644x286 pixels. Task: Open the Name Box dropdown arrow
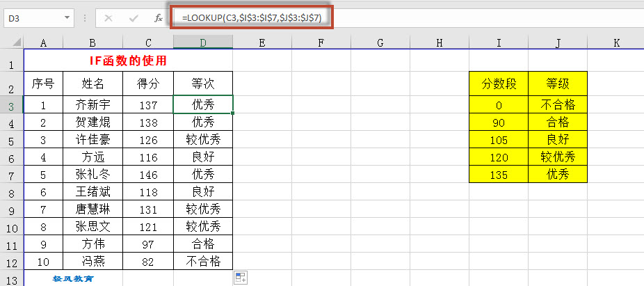[67, 18]
